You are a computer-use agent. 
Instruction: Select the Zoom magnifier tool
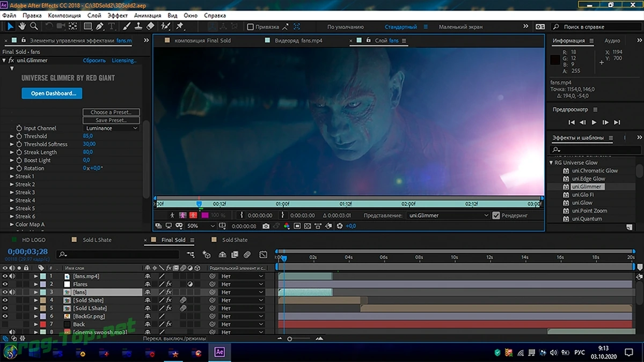[x=34, y=26]
